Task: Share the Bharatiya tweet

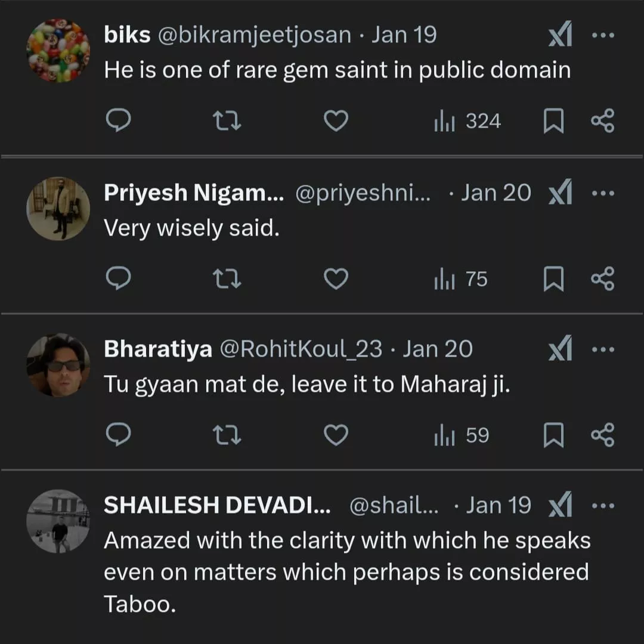Action: pyautogui.click(x=602, y=436)
